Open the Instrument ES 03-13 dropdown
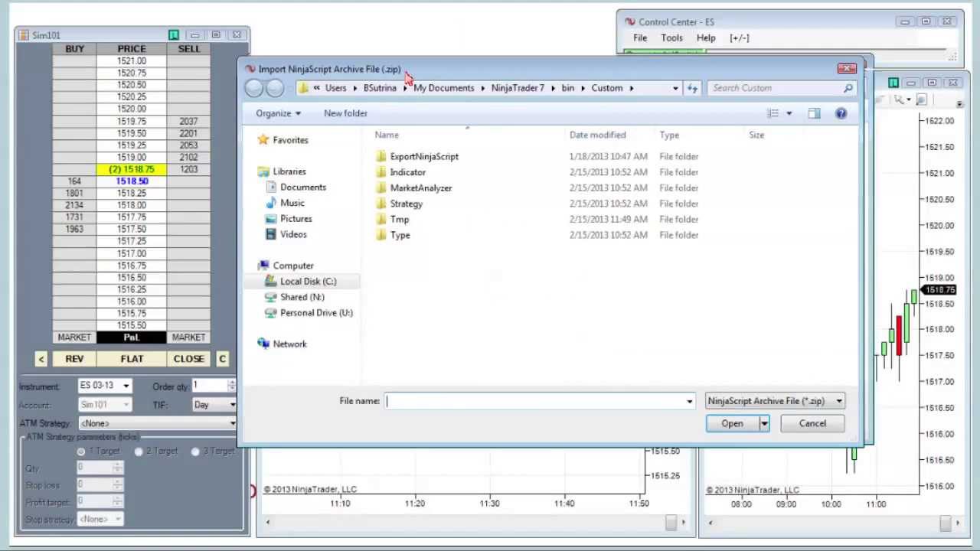 126,386
